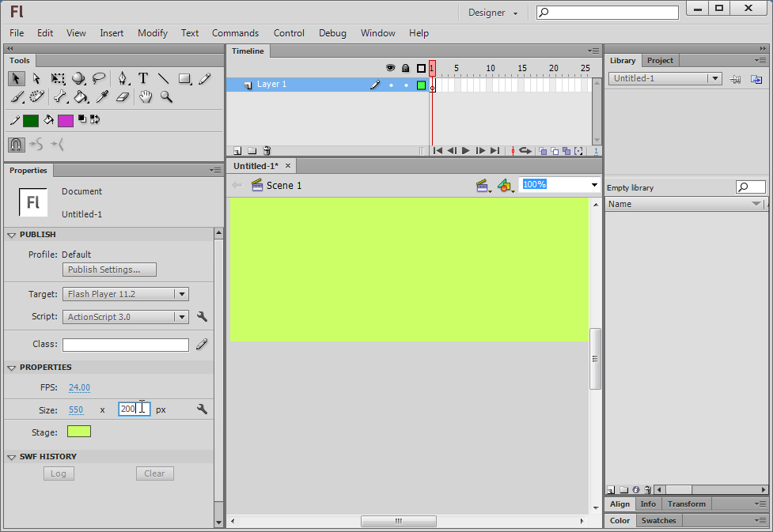The height and width of the screenshot is (532, 773).
Task: Collapse the PUBLISH section
Action: [12, 235]
